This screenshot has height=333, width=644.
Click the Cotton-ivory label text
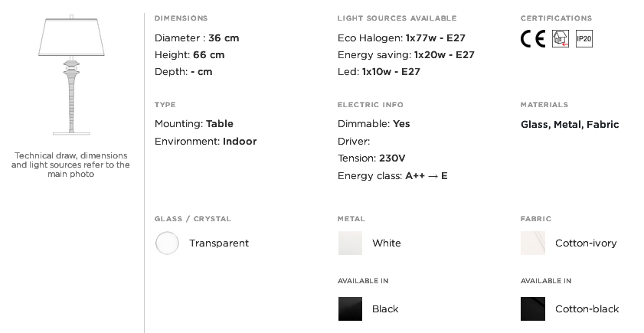pyautogui.click(x=586, y=243)
